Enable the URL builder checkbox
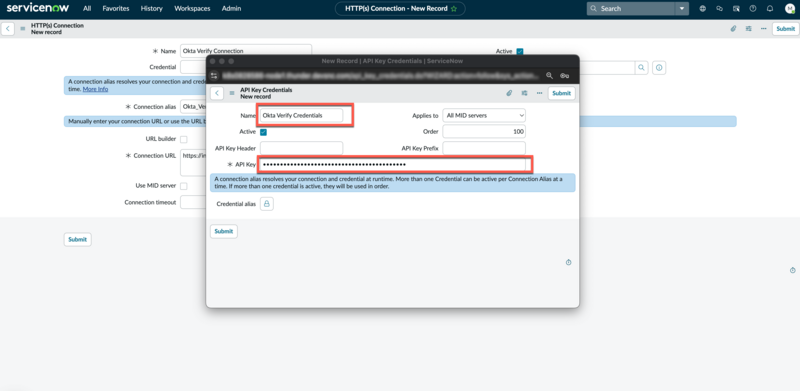Image resolution: width=800 pixels, height=391 pixels. tap(184, 139)
